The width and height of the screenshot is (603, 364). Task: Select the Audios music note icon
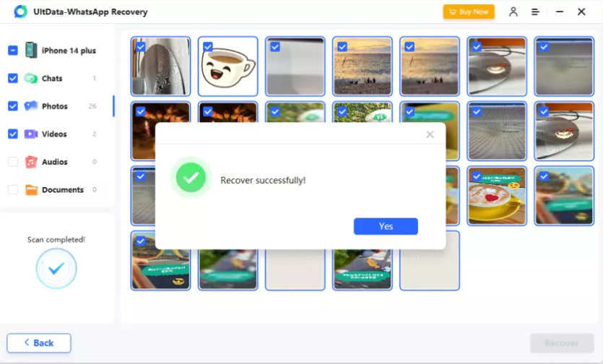click(x=31, y=162)
